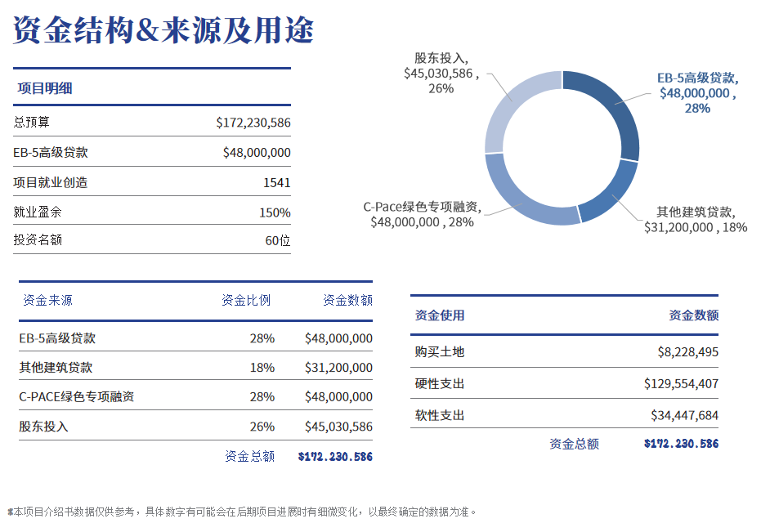
Task: Select the 投资名额 value 60位
Action: point(277,241)
